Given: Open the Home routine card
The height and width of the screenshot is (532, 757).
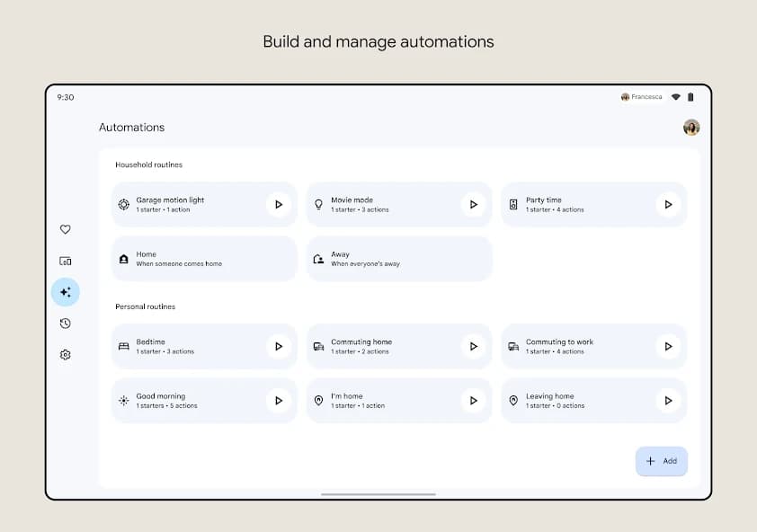Looking at the screenshot, I should 203,258.
